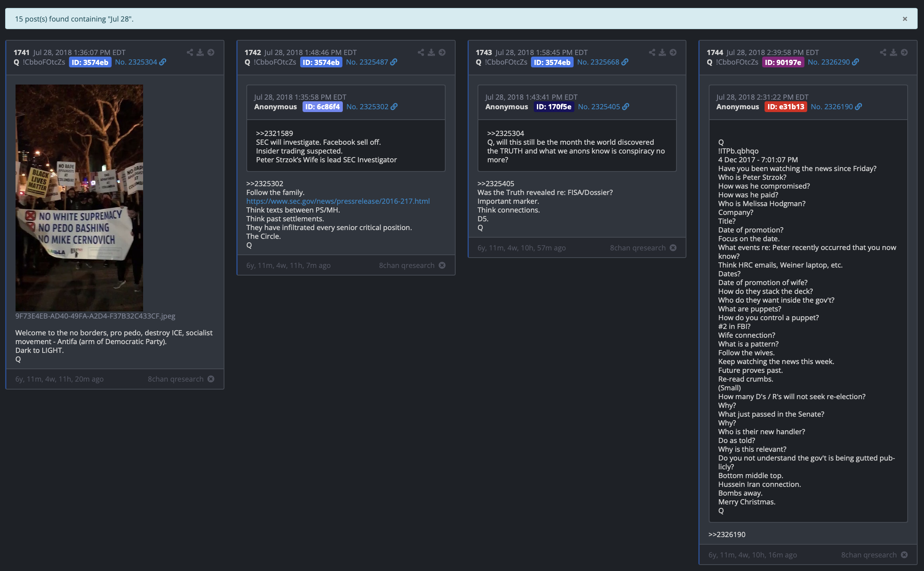This screenshot has height=571, width=924.
Task: Click purple ID: 90197e badge
Action: point(783,62)
